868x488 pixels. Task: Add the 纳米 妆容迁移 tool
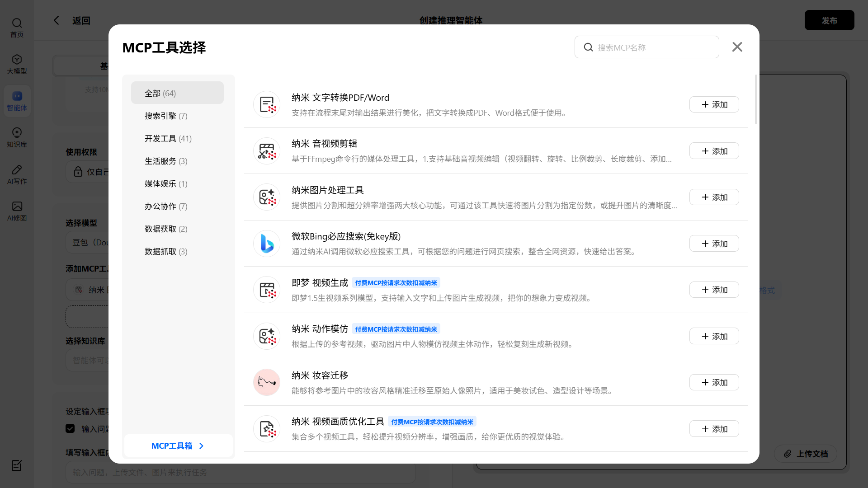pos(714,382)
